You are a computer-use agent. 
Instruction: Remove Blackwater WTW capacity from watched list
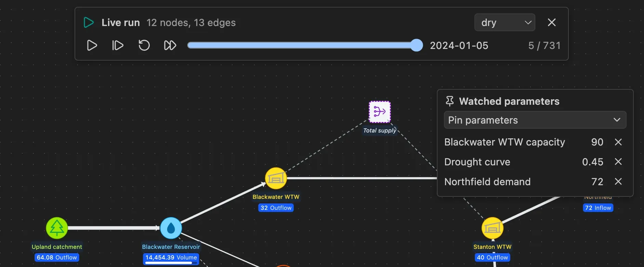click(x=618, y=142)
